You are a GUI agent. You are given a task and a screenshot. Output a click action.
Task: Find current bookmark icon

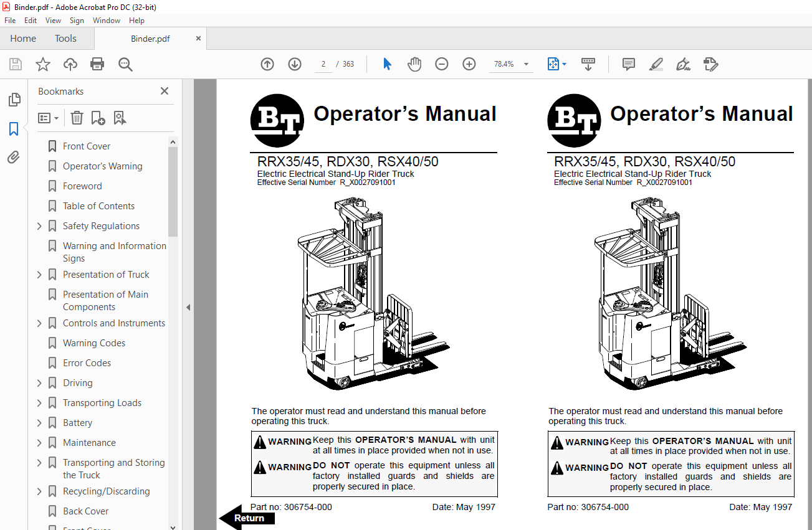pos(120,118)
